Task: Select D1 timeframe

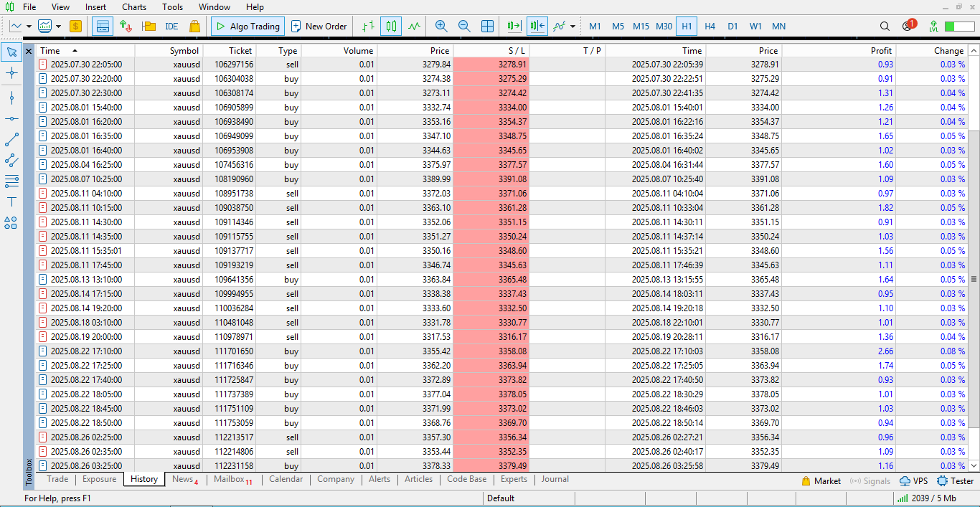Action: pyautogui.click(x=732, y=27)
